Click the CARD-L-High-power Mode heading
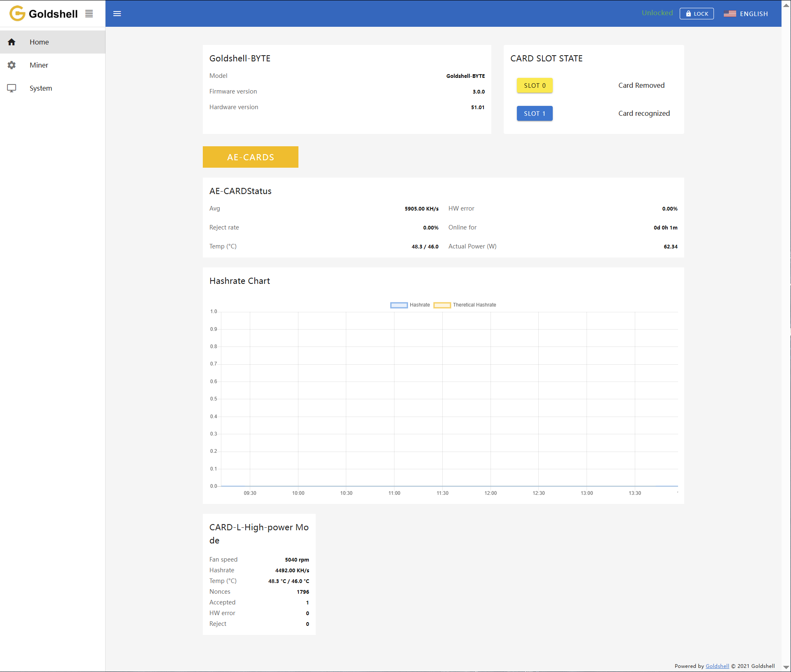Screen dimensions: 791x672 click(259, 534)
